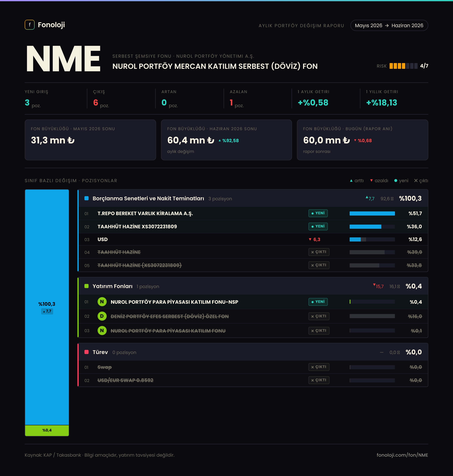Click the green N icon beside NUROL PORTFÖY PARA PİYASASI KATILIM FONU-NSP
453x476 pixels.
click(x=102, y=302)
